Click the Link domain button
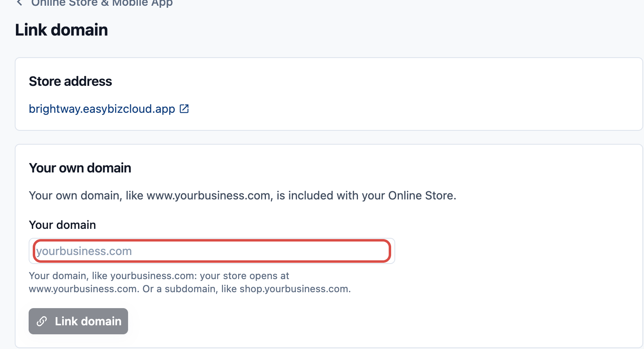The image size is (644, 349). pyautogui.click(x=78, y=321)
